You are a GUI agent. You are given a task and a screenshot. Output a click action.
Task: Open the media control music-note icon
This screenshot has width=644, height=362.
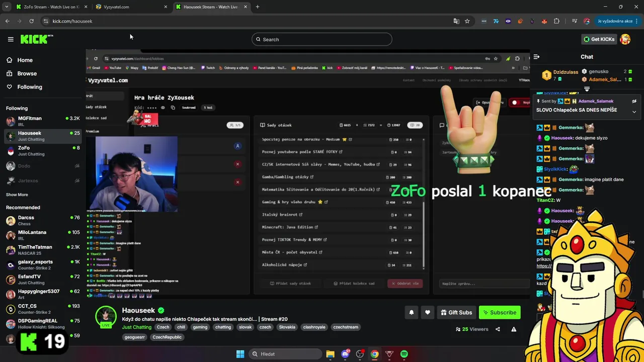click(574, 21)
